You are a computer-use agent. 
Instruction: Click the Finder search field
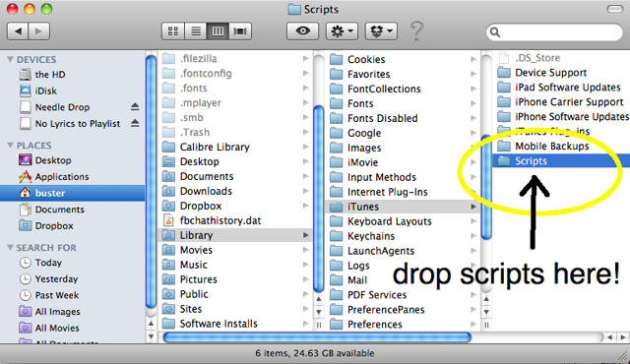[x=554, y=31]
